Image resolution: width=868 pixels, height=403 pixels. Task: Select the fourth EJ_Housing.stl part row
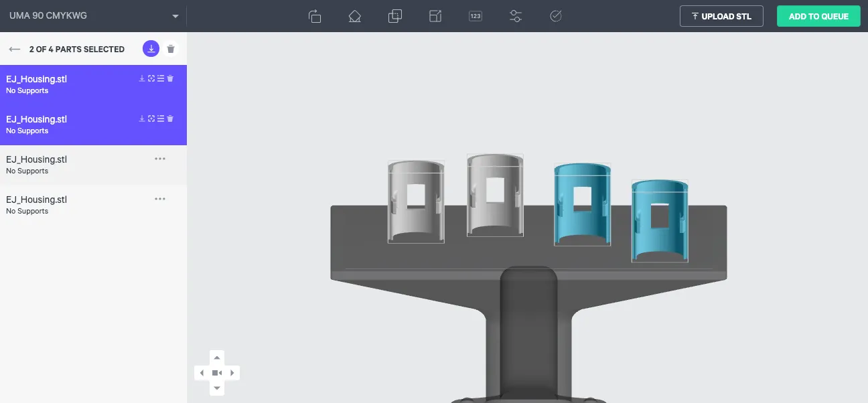tap(93, 206)
